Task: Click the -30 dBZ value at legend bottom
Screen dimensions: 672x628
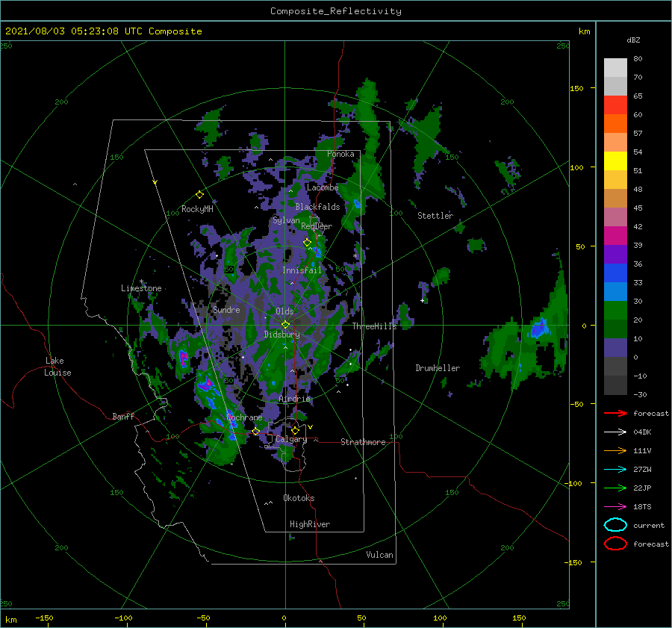Action: [x=640, y=395]
